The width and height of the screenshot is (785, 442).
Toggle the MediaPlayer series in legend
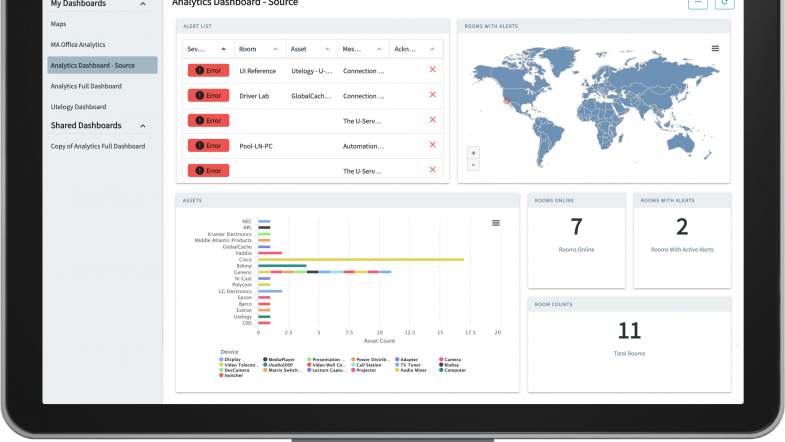[279, 359]
